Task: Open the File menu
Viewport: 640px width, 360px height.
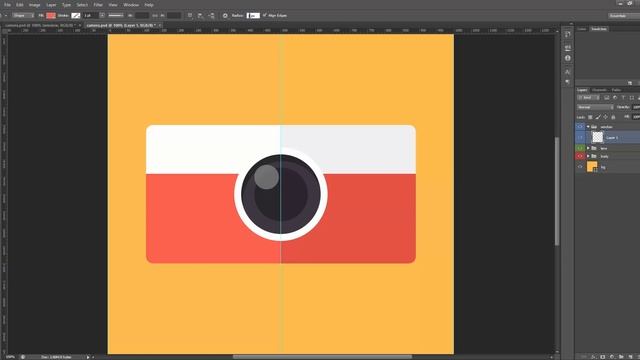Action: [7, 5]
